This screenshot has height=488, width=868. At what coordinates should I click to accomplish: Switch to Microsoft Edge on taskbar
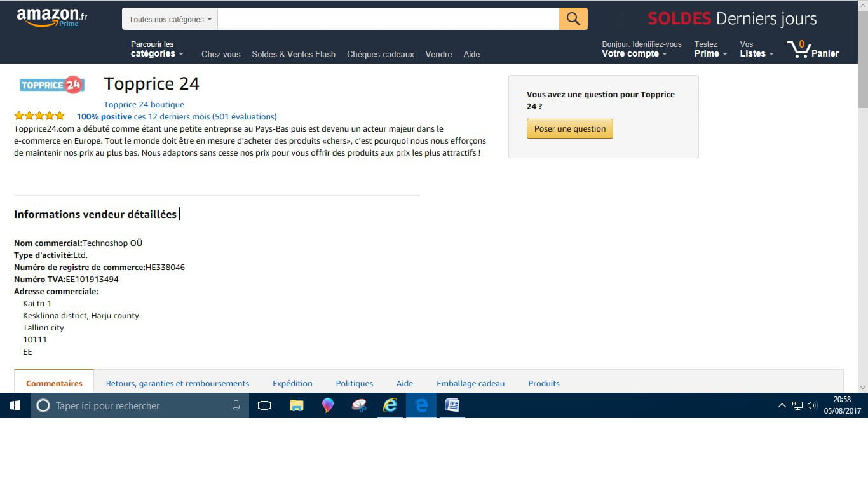(x=421, y=405)
